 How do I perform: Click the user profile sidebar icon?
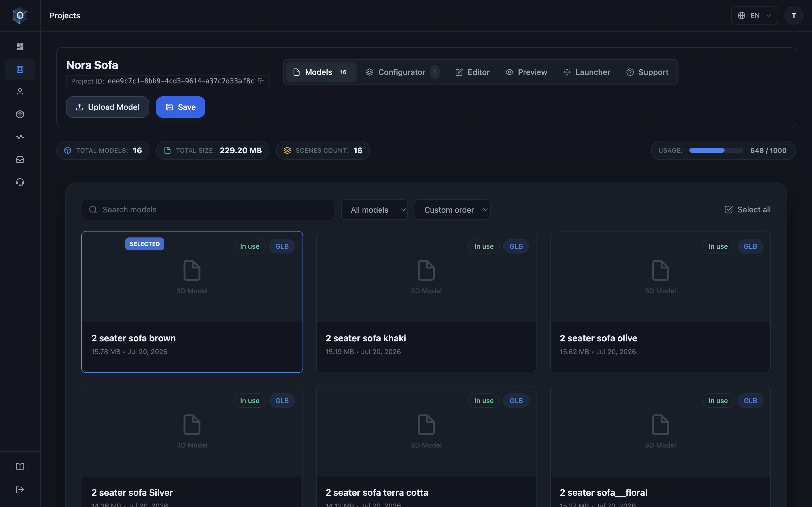point(20,92)
